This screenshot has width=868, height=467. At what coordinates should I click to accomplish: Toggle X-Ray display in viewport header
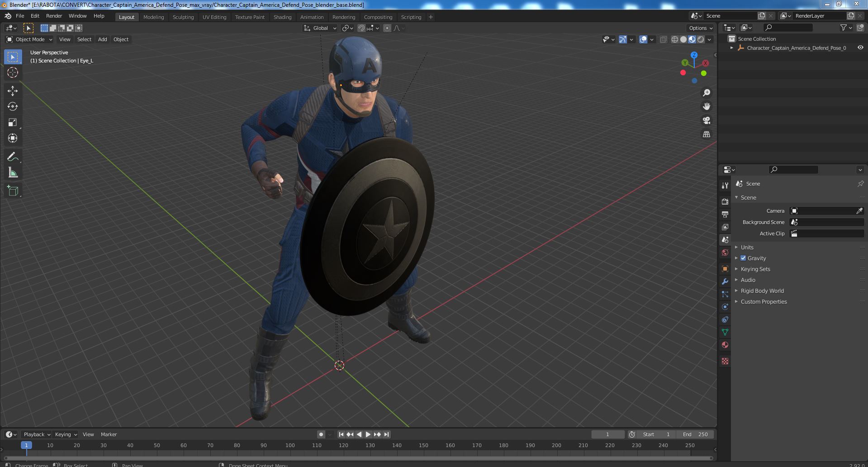click(663, 39)
